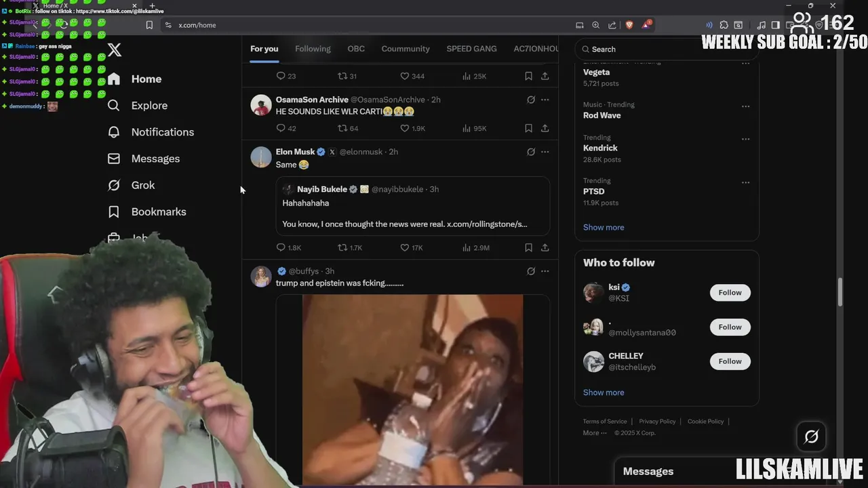Image resolution: width=868 pixels, height=488 pixels.
Task: Show more accounts to follow
Action: tap(604, 392)
